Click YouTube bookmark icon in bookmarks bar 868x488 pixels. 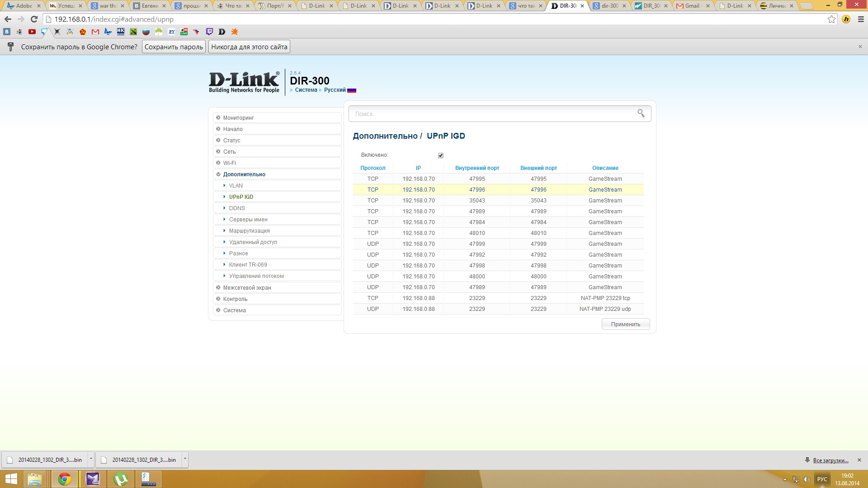tap(32, 32)
